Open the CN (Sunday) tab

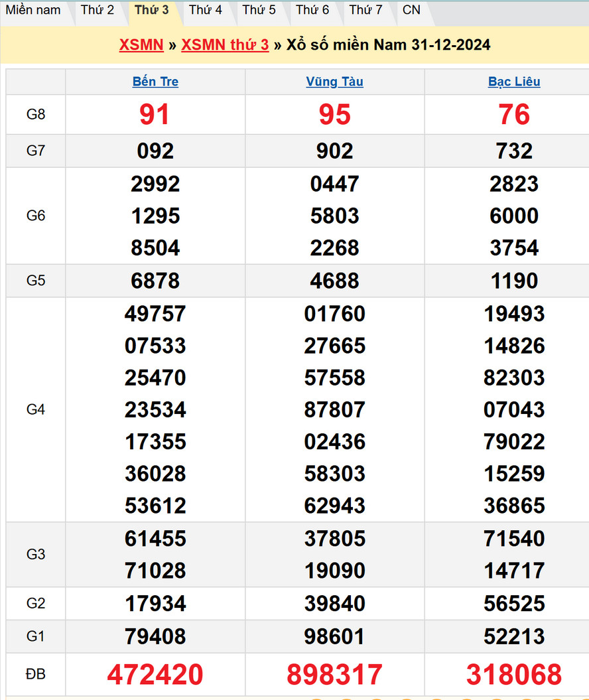click(x=411, y=10)
